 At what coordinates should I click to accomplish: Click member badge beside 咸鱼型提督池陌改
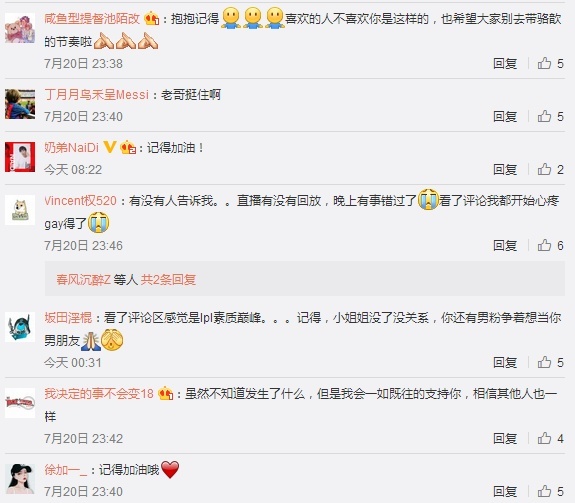coord(152,18)
